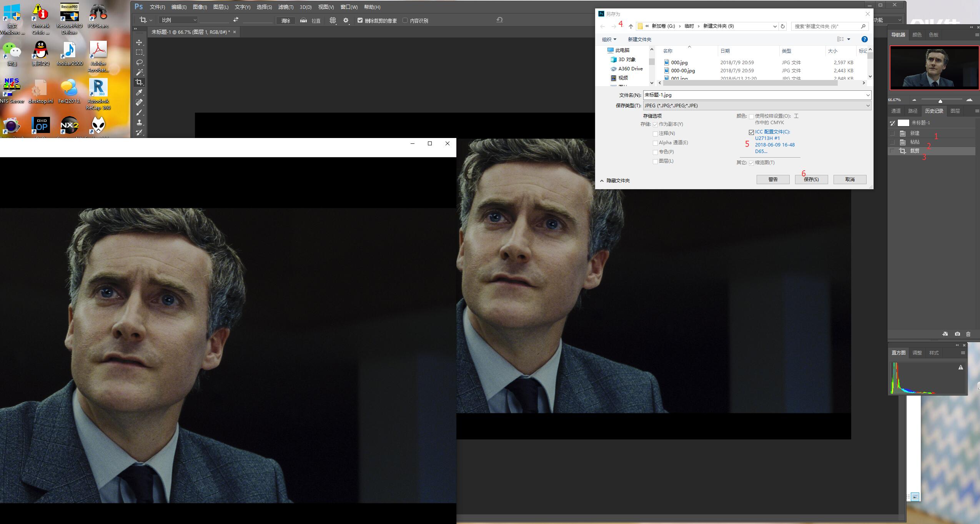This screenshot has height=524, width=980.
Task: Enable Content-Aware checkbox in options bar
Action: (x=405, y=20)
